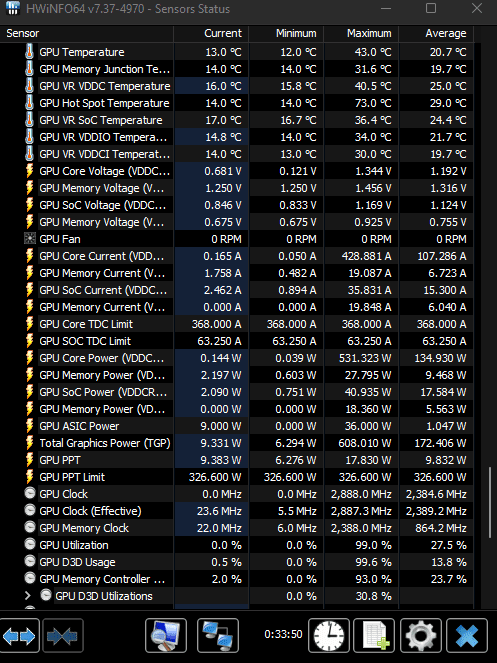Screen dimensions: 497x663
Task: Click the Sensor column header
Action: click(87, 33)
